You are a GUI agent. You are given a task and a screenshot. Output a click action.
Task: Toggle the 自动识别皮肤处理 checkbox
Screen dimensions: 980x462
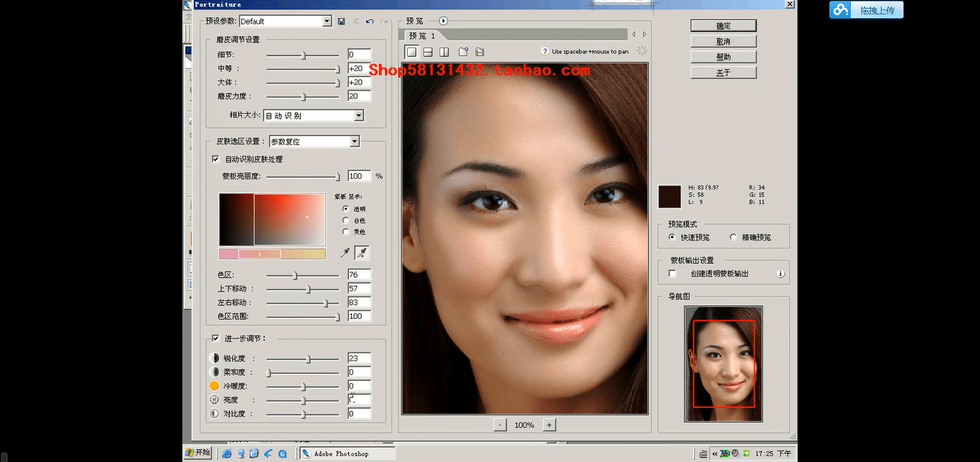coord(215,160)
